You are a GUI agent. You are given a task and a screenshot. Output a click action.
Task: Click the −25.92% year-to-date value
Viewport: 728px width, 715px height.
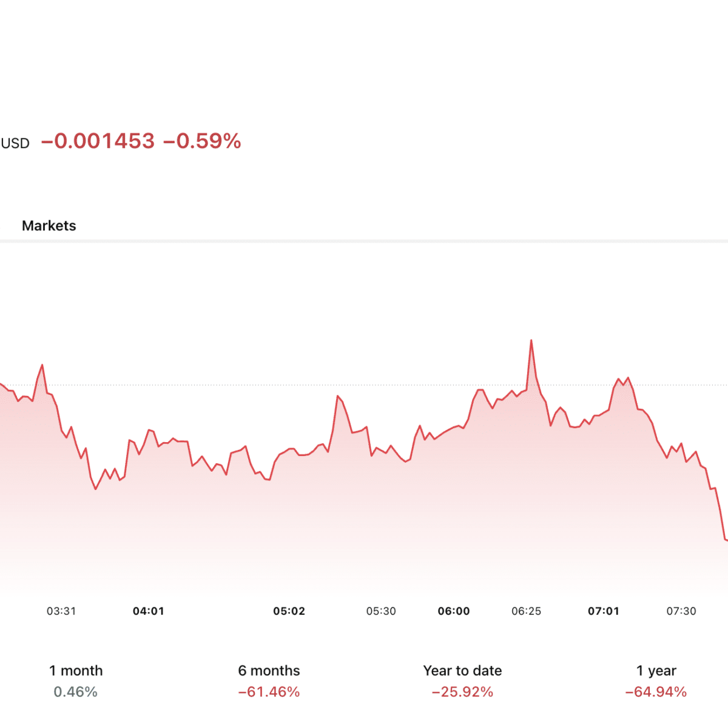click(462, 692)
